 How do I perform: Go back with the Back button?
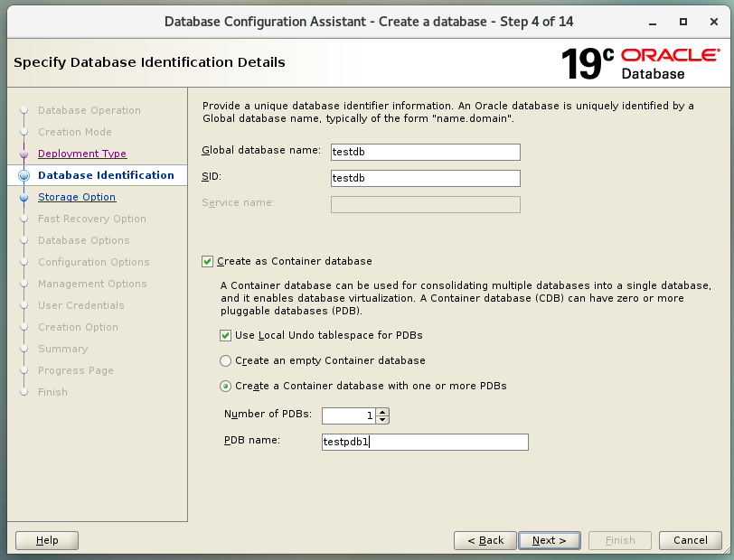(x=485, y=540)
